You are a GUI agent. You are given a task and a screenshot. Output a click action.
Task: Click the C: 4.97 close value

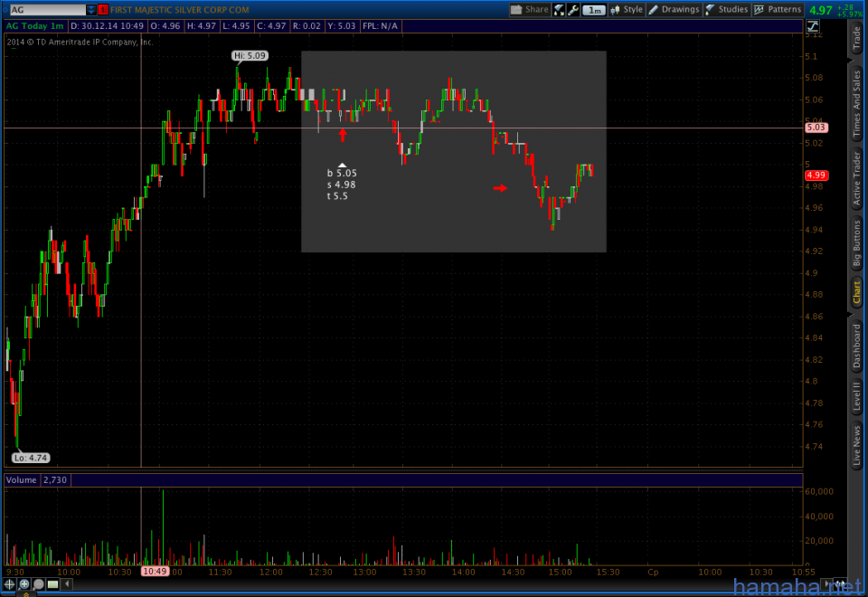point(271,26)
